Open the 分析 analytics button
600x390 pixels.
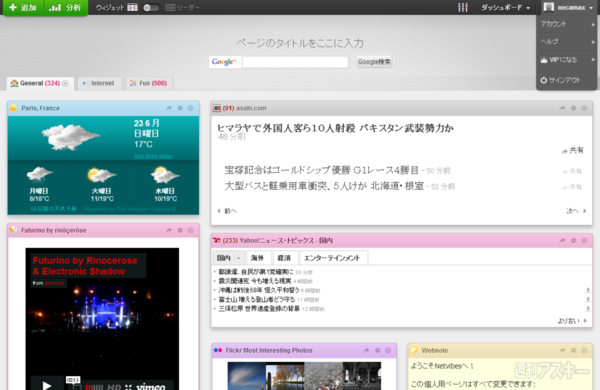point(66,7)
